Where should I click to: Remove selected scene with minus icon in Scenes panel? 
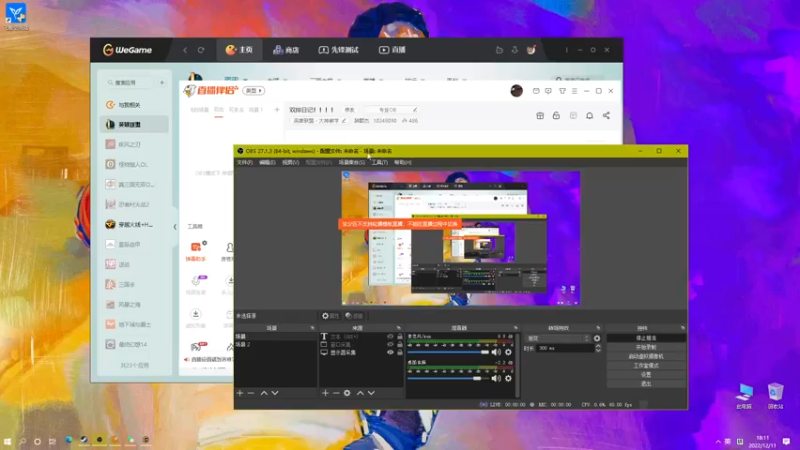click(x=251, y=393)
